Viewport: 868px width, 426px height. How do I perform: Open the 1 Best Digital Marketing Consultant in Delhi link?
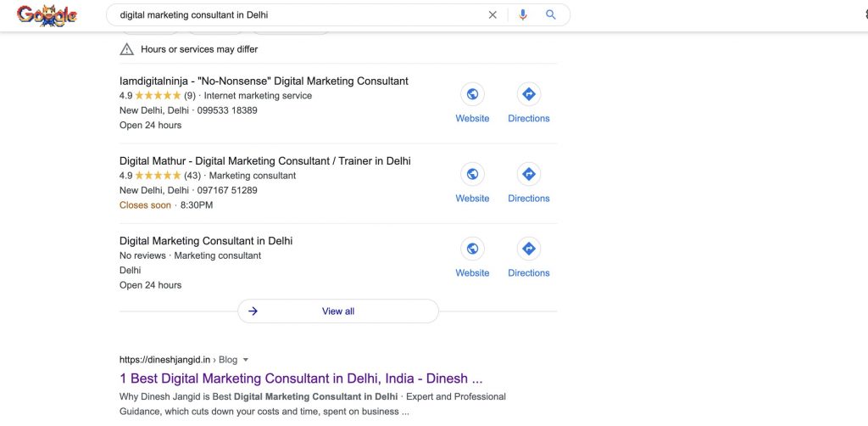(301, 379)
